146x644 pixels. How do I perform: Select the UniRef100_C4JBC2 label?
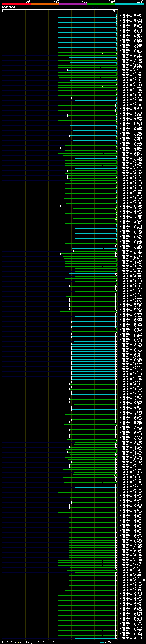point(131,366)
